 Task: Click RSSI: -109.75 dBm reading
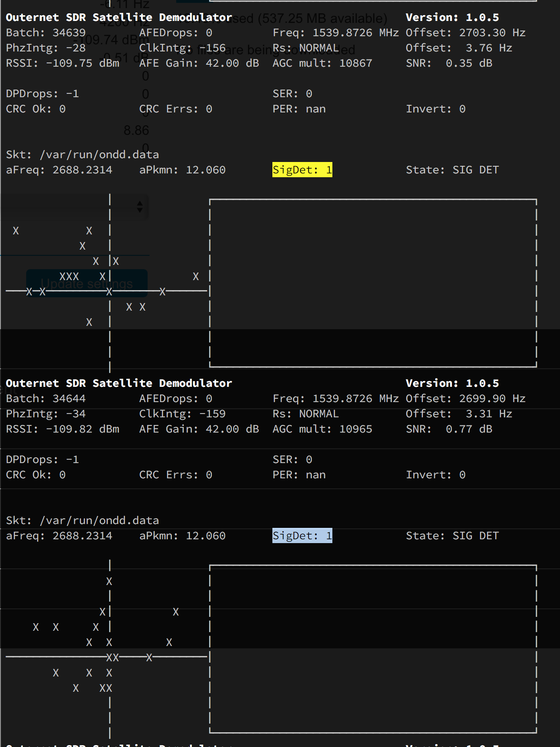point(62,63)
